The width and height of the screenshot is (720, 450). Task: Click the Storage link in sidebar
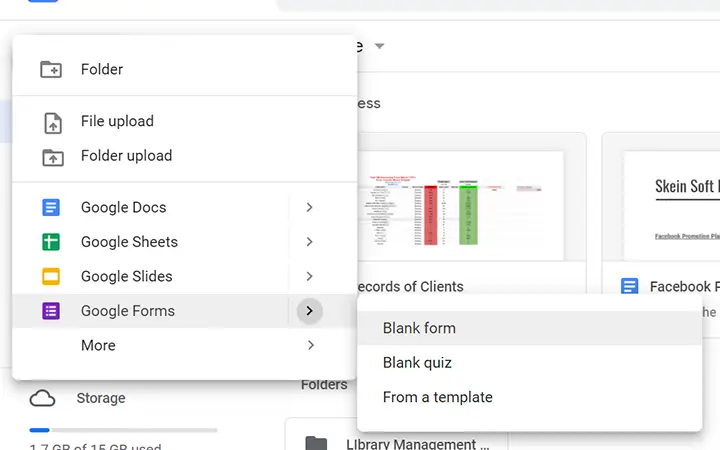(x=101, y=398)
